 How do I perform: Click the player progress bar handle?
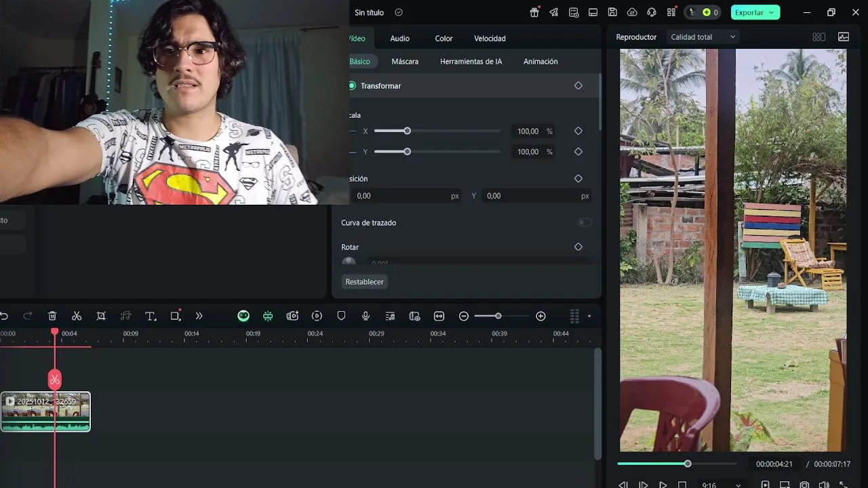tap(688, 464)
